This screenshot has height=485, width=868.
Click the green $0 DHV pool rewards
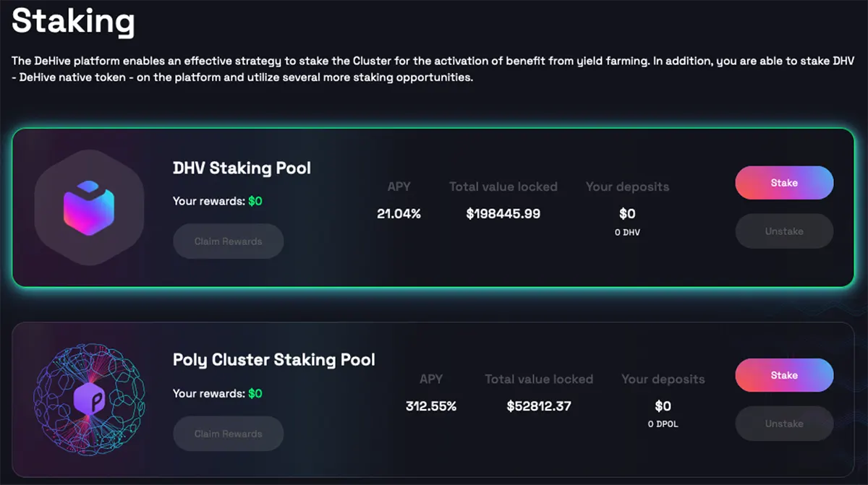tap(255, 202)
